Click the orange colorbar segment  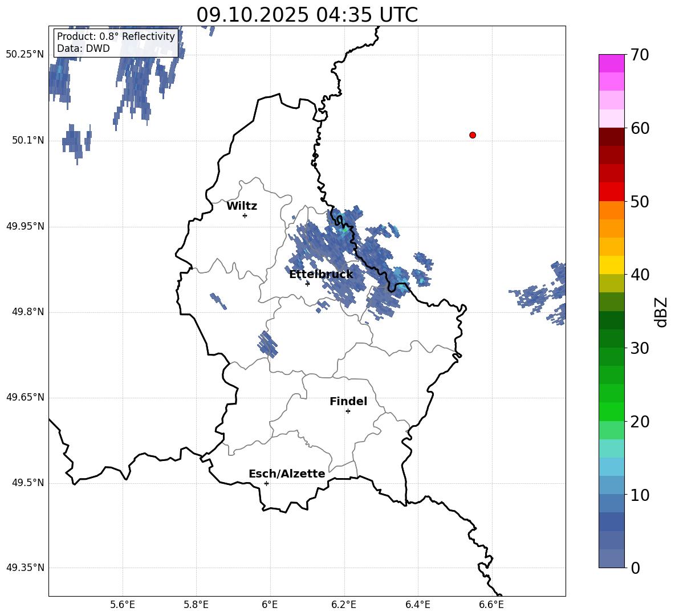(x=611, y=210)
